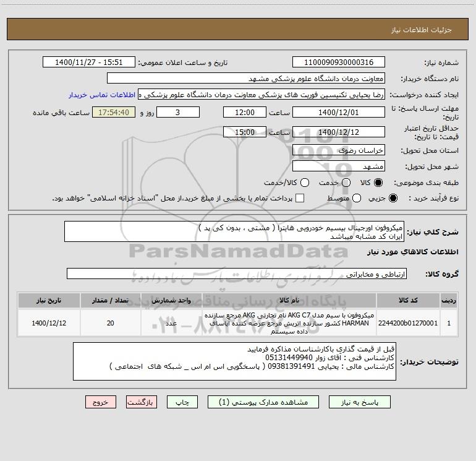The image size is (476, 461).
Task: Open مشاهده مدارک پیوستی (1) button
Action: click(263, 402)
